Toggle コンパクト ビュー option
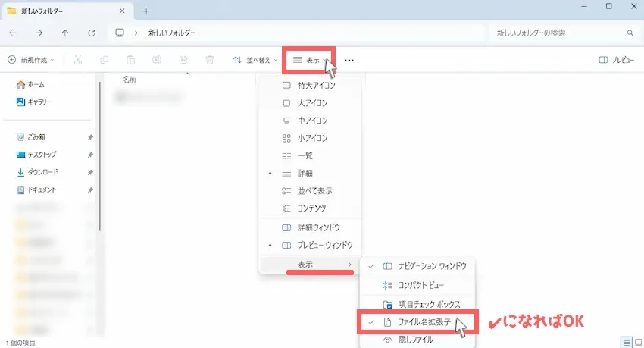644x348 pixels. coord(417,285)
